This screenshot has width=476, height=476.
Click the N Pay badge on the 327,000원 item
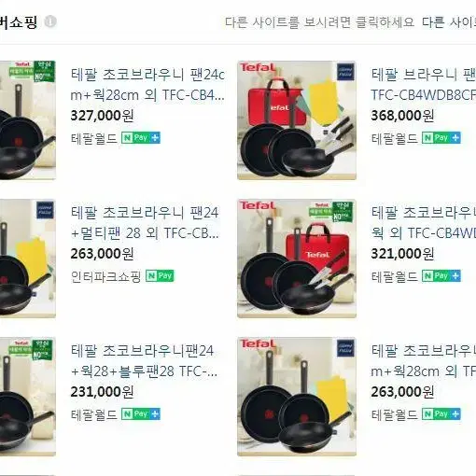[x=141, y=138]
